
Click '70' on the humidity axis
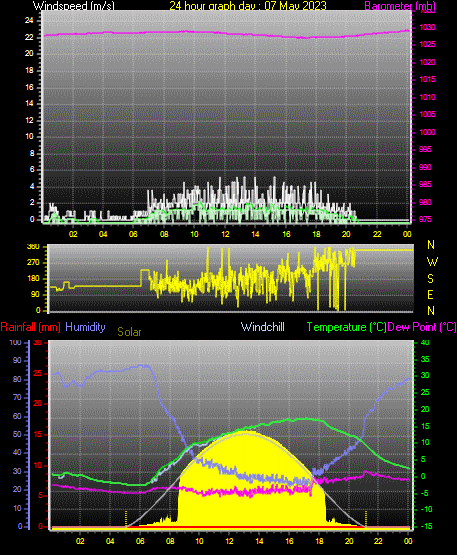[17, 398]
